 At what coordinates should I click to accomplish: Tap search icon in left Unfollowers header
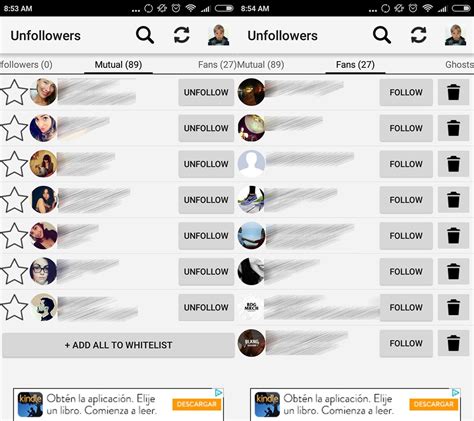(145, 35)
